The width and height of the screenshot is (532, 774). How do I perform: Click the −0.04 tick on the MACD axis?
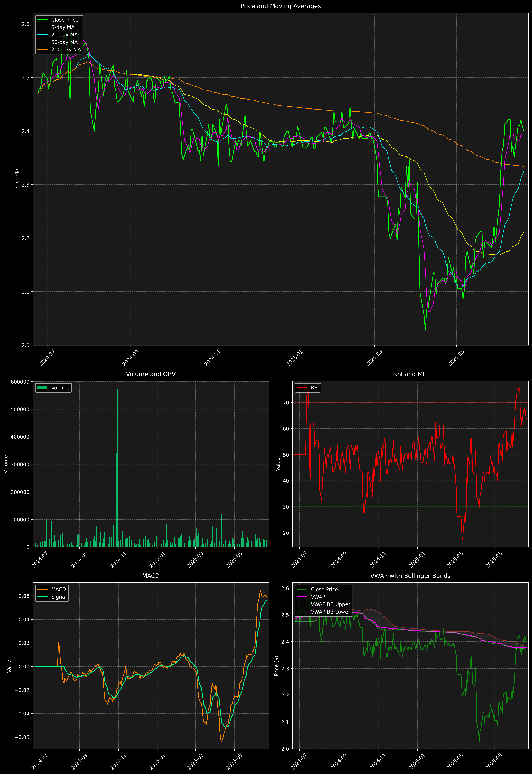(x=22, y=714)
